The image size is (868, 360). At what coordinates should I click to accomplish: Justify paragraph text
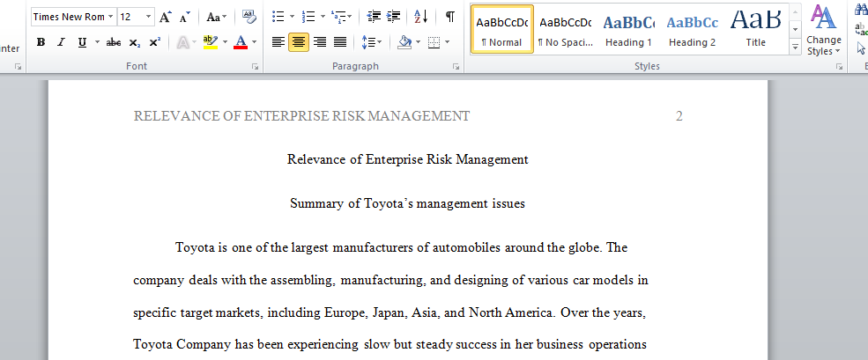(340, 42)
